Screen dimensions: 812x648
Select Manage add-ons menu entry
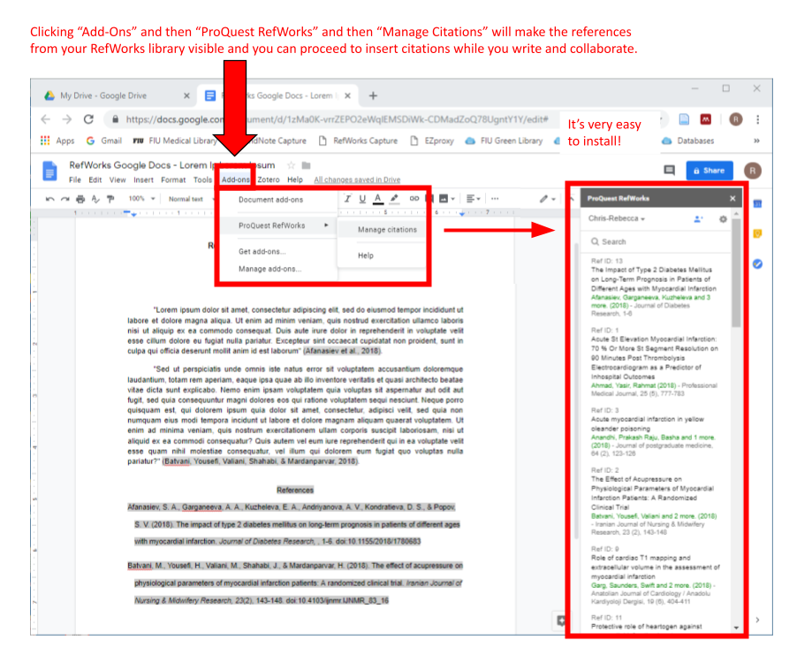pos(269,269)
